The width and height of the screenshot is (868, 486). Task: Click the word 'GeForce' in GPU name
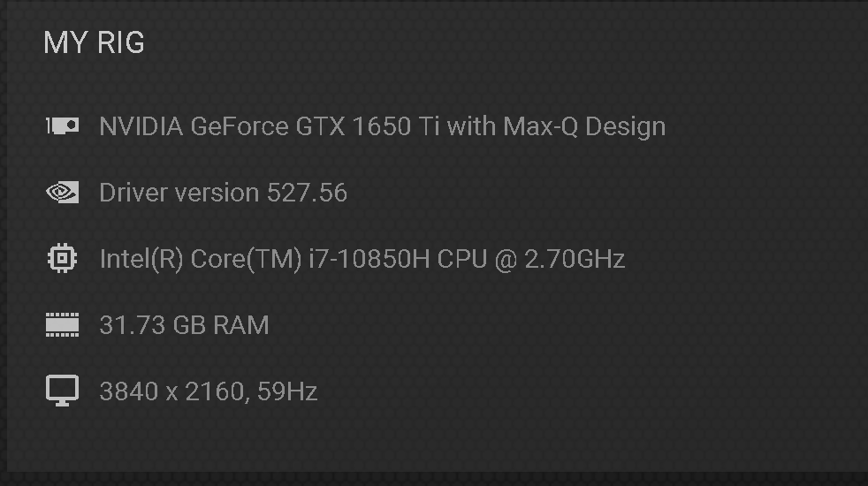(x=240, y=126)
